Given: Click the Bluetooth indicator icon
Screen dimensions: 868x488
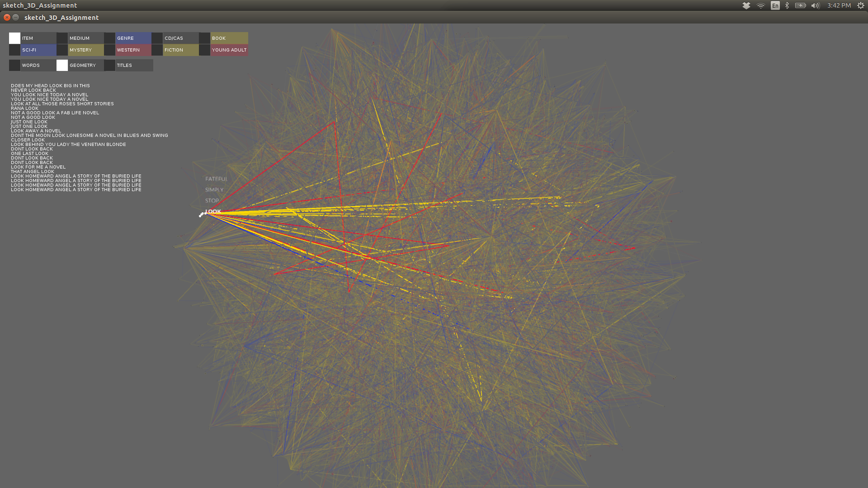Looking at the screenshot, I should coord(787,5).
